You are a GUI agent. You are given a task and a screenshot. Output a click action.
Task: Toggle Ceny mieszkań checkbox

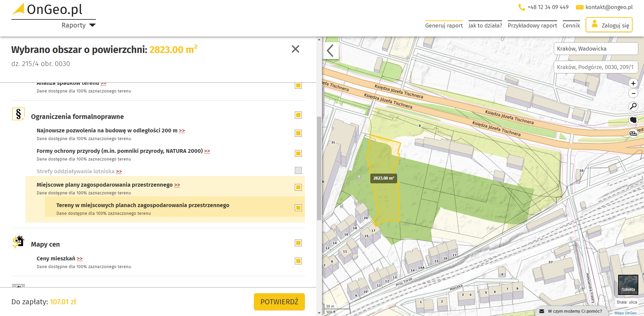[298, 261]
